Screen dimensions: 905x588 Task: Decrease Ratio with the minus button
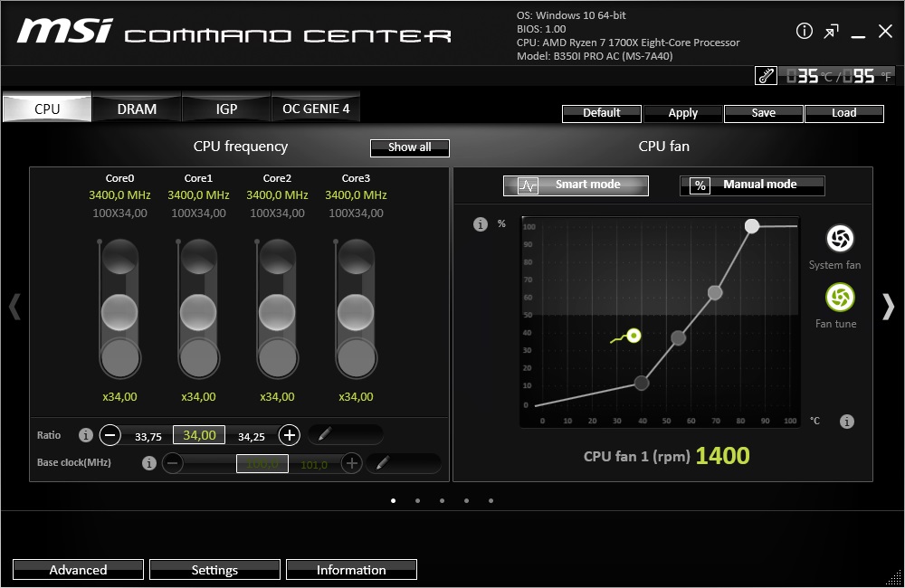point(110,434)
